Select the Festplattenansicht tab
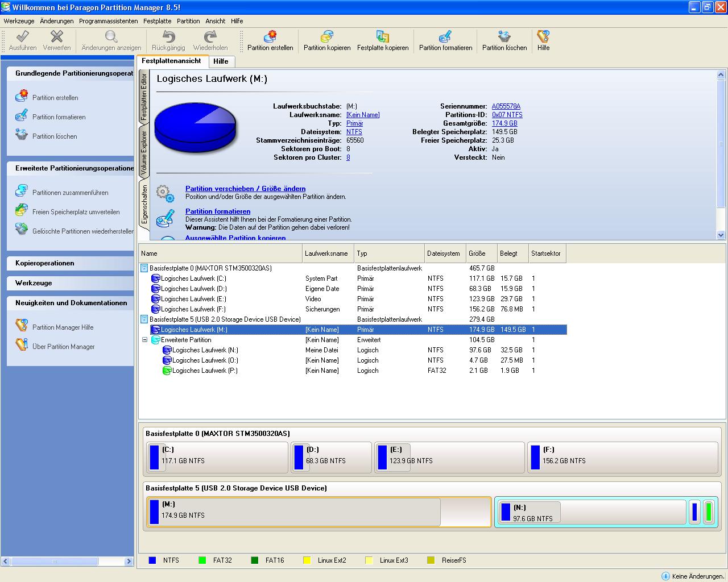 coord(171,61)
